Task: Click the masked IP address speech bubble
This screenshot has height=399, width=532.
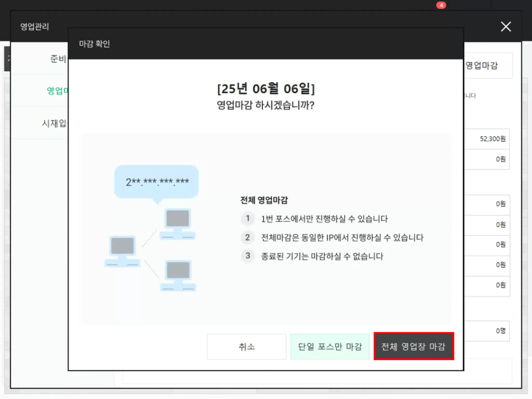Action: tap(157, 182)
